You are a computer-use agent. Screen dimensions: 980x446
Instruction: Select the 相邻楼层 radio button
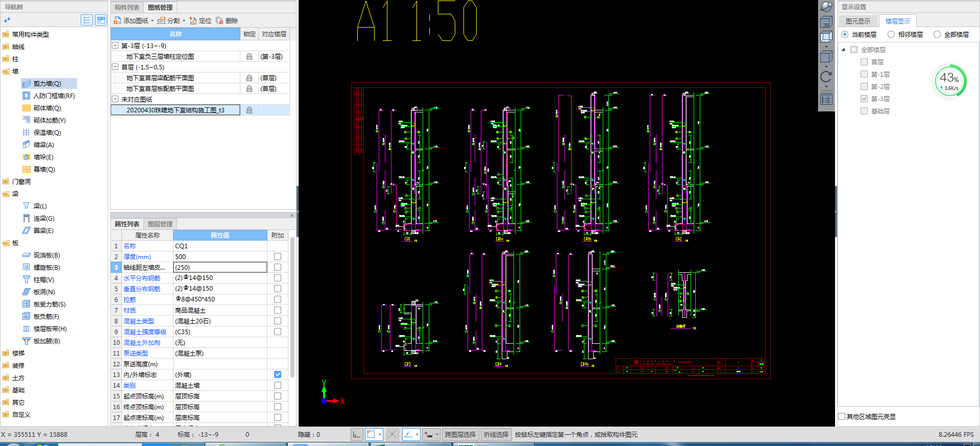tap(891, 34)
